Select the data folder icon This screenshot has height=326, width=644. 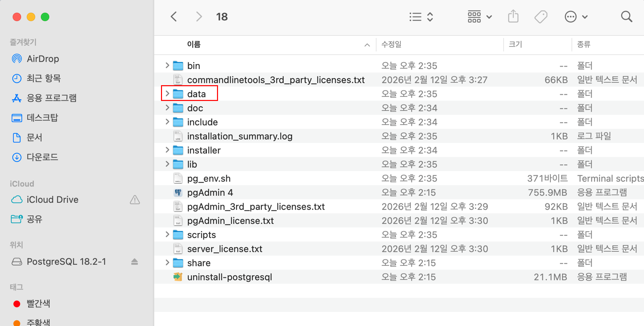point(178,94)
